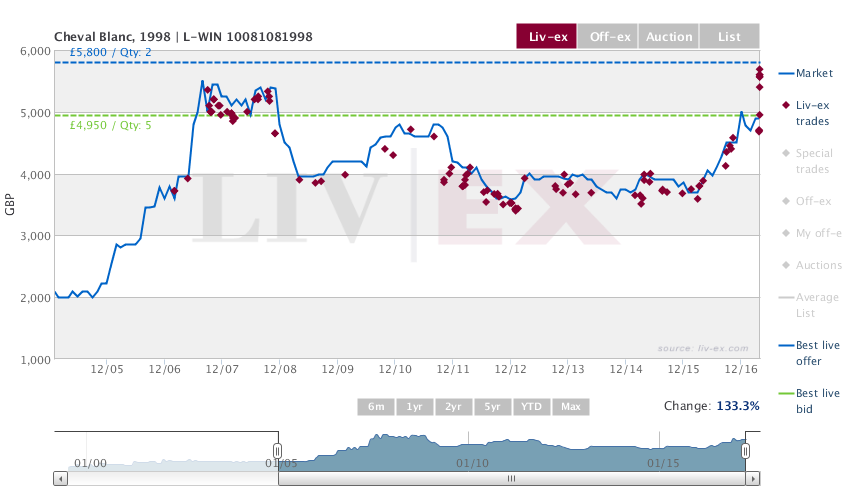Switch to the Liv-ex tab

coord(547,37)
